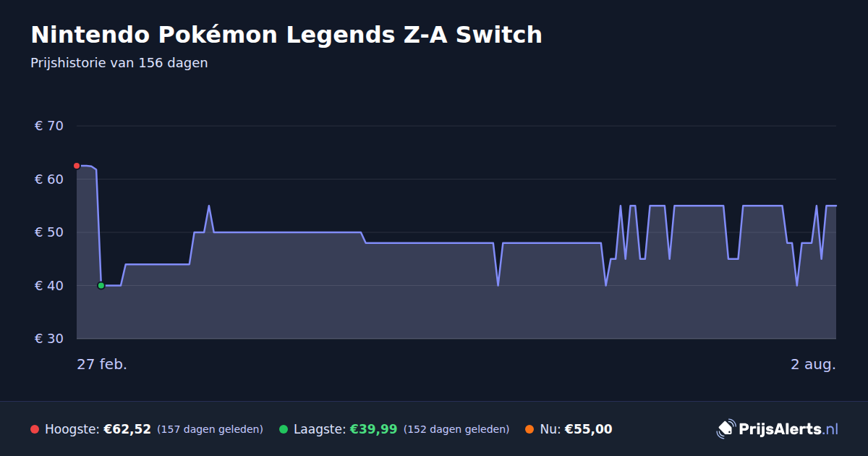This screenshot has width=868, height=456.
Task: Click the Prijshistorie van 156 dagen subtitle
Action: 119,63
